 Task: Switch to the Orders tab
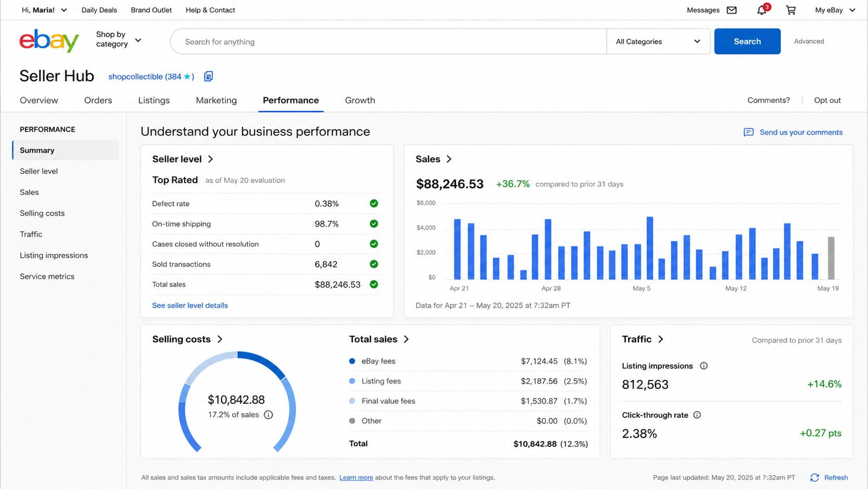click(x=98, y=100)
